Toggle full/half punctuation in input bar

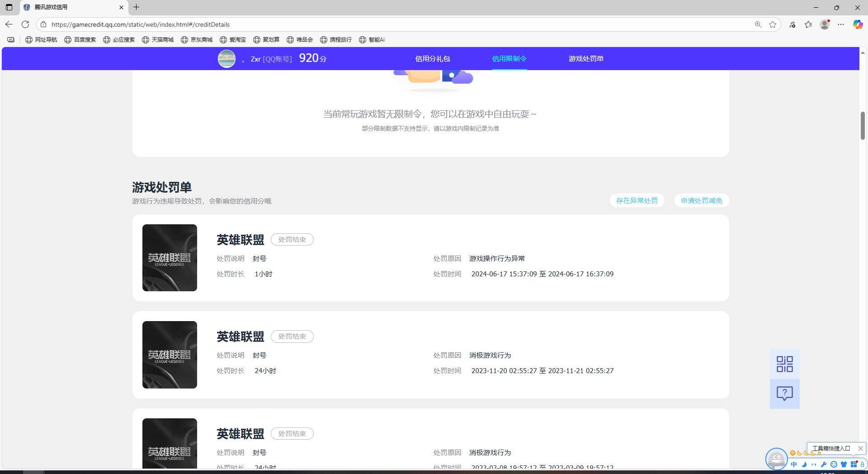click(814, 465)
